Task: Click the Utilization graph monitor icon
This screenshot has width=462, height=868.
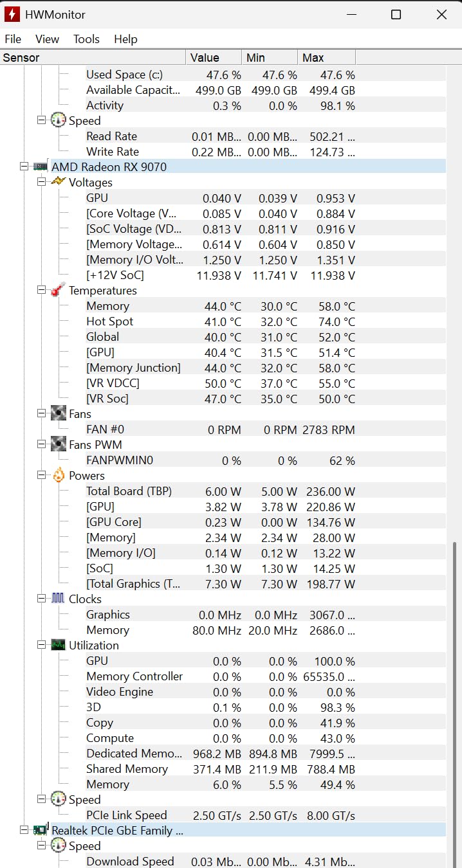Action: [59, 645]
